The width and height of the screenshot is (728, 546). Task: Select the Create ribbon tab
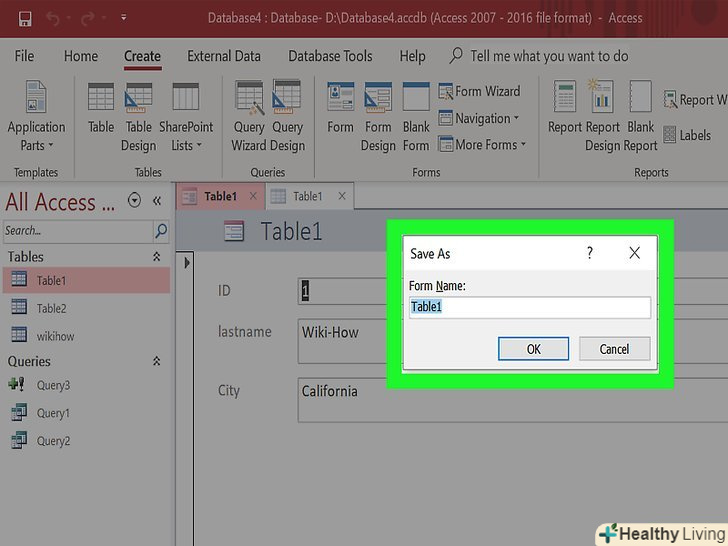tap(143, 56)
